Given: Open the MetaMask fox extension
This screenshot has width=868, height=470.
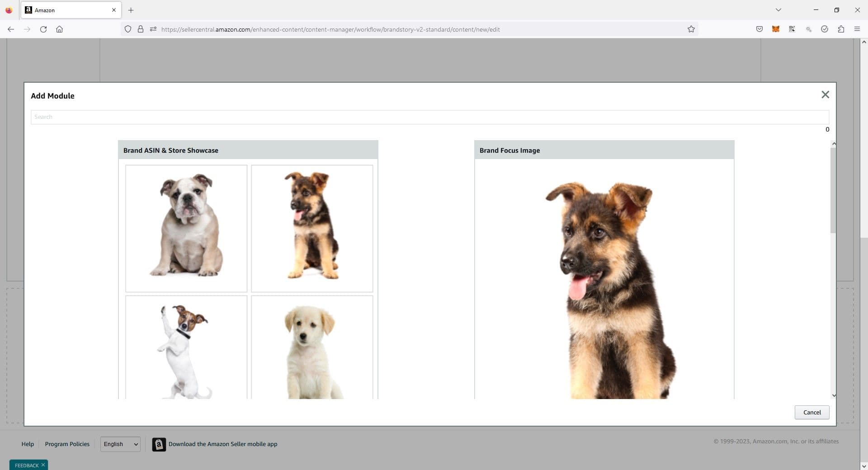Looking at the screenshot, I should point(776,29).
